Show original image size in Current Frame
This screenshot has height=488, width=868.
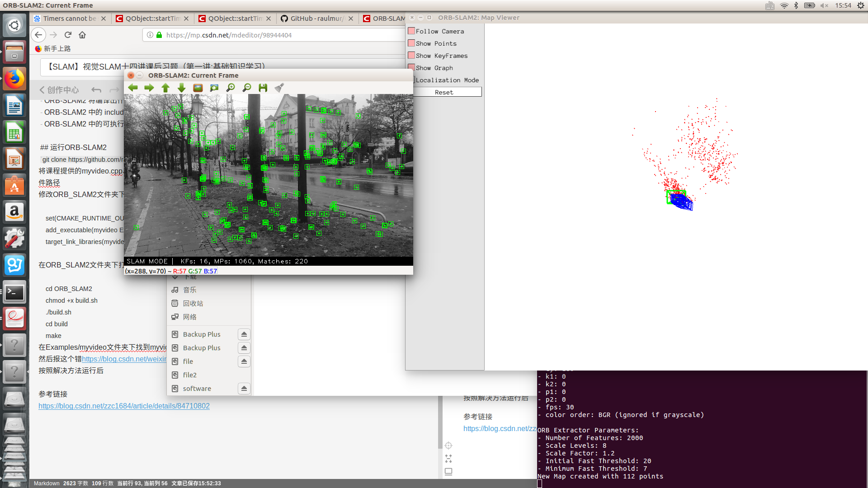click(x=198, y=88)
